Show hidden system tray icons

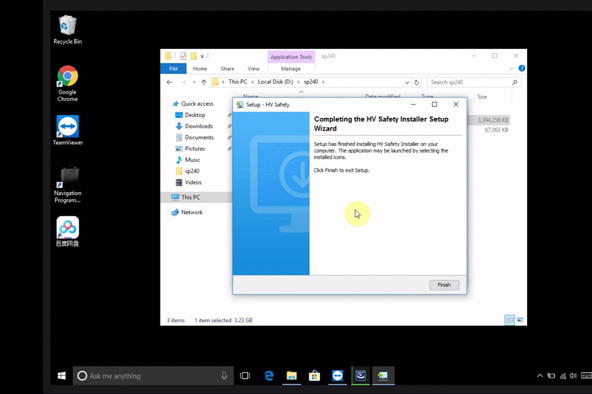pyautogui.click(x=540, y=376)
